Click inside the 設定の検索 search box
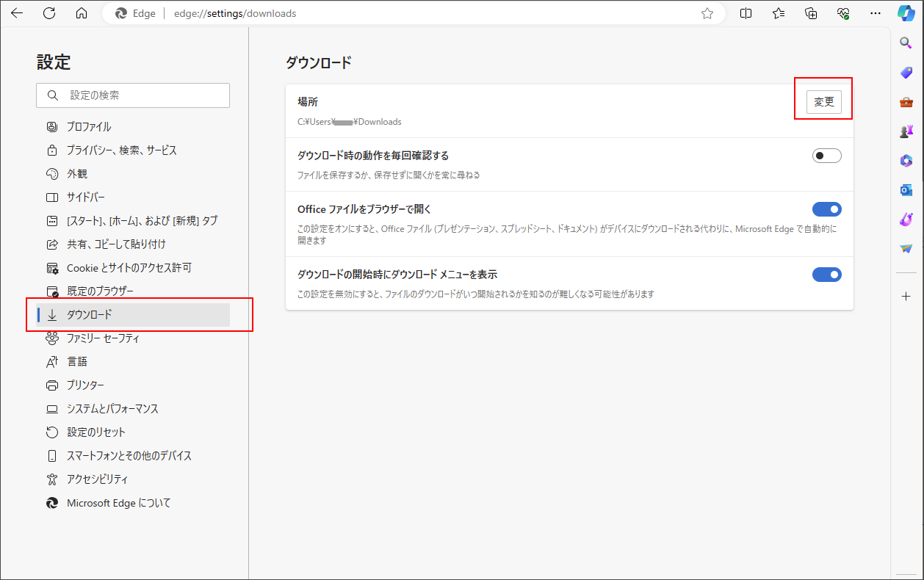 tap(132, 95)
